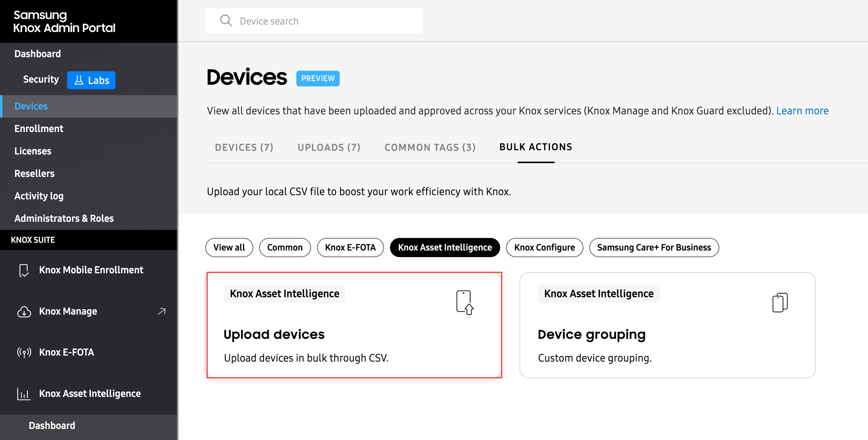The width and height of the screenshot is (868, 440).
Task: Click the 'Upload your local CSV file' description
Action: pyautogui.click(x=359, y=192)
